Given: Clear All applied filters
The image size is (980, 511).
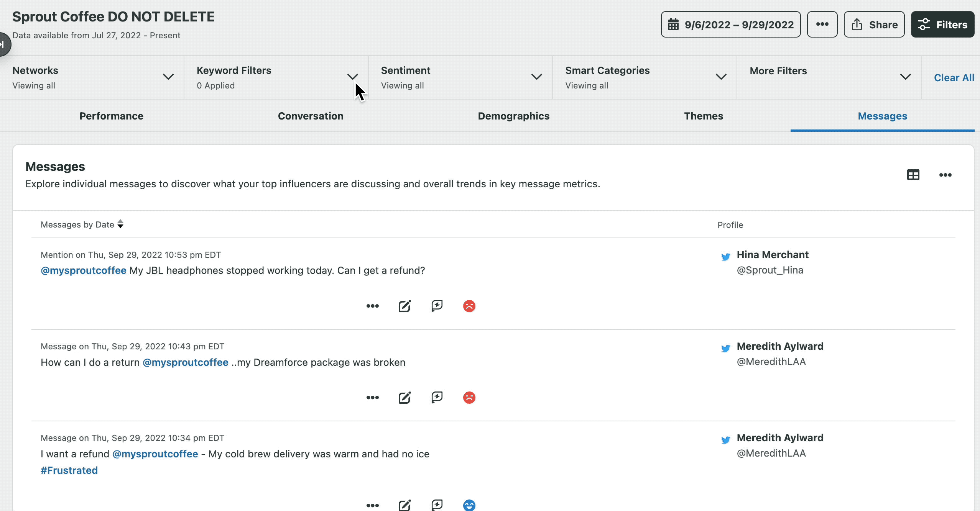Looking at the screenshot, I should tap(954, 78).
